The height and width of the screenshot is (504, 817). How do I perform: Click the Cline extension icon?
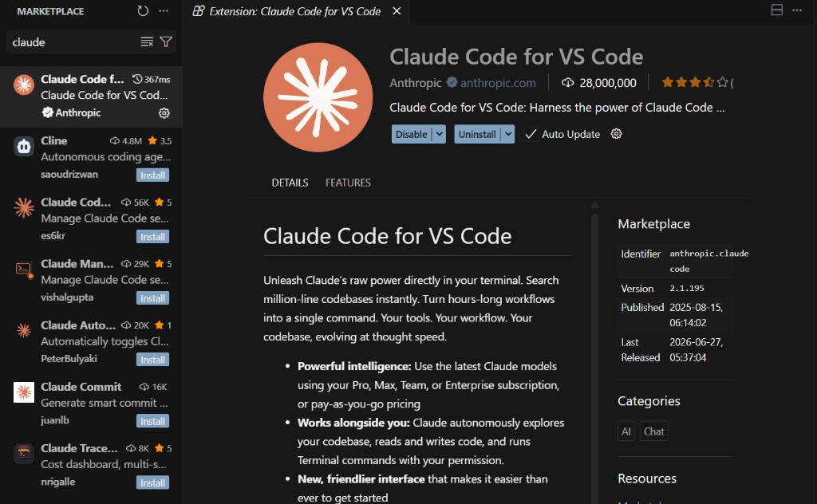23,146
